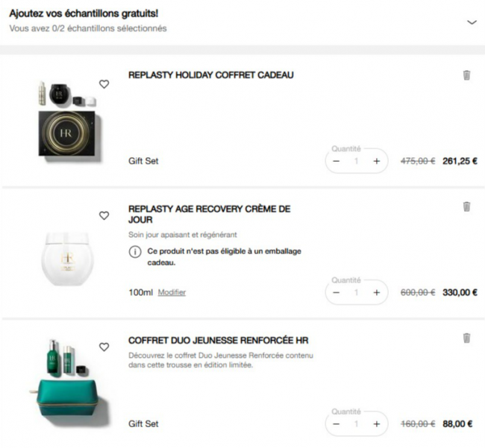
Task: Decrease quantity of Age Recovery Crème
Action: click(x=337, y=292)
